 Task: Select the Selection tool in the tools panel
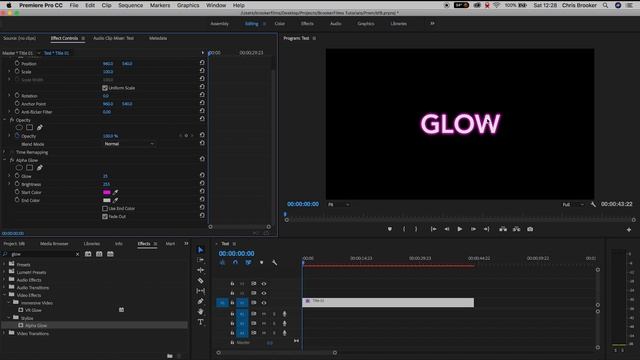(200, 250)
